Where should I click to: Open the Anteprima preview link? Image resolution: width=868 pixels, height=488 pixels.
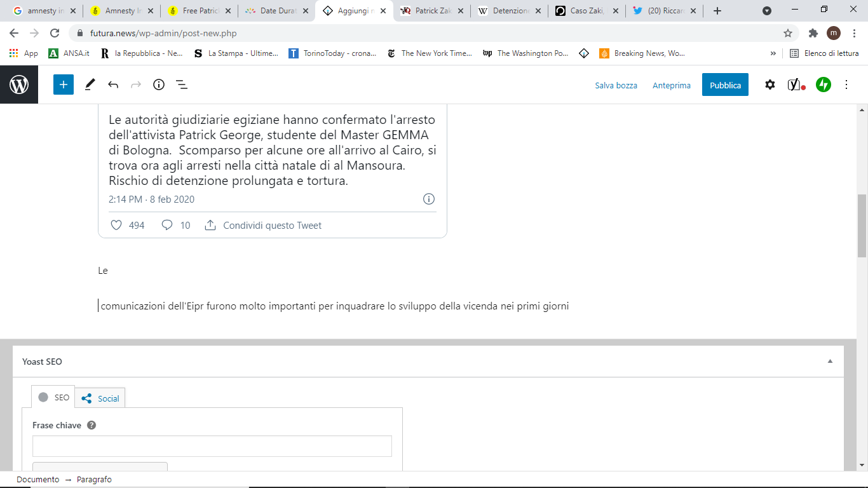pos(671,85)
